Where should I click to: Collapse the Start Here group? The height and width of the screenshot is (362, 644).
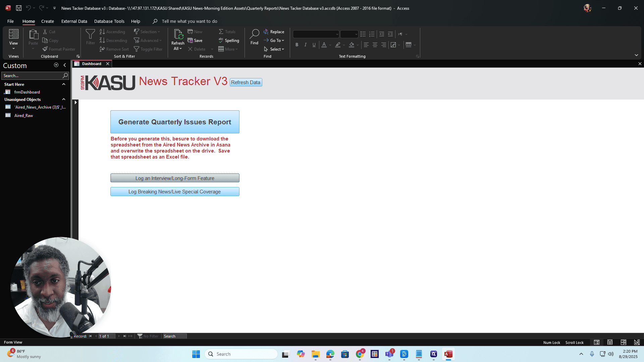coord(64,84)
